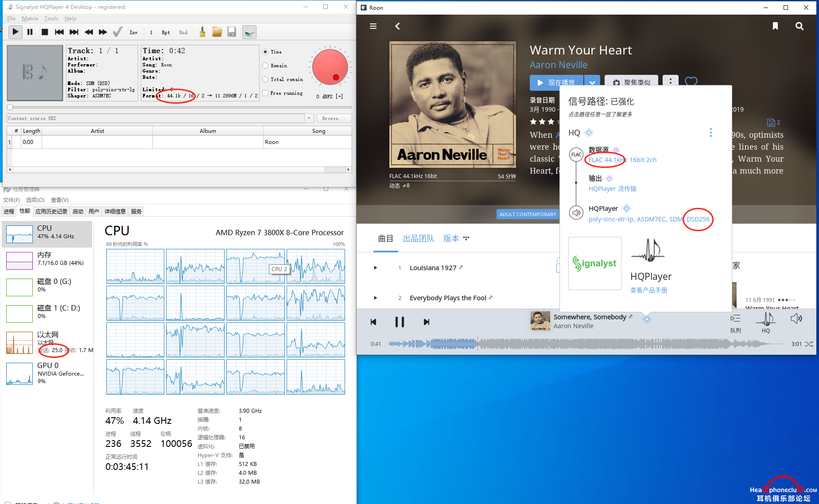819x504 pixels.
Task: Switch to the 出品团队 tab in Roon
Action: (418, 239)
